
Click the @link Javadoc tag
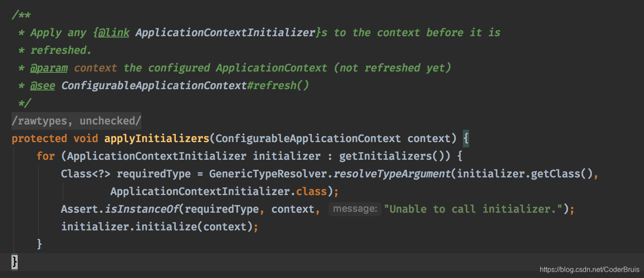(114, 33)
